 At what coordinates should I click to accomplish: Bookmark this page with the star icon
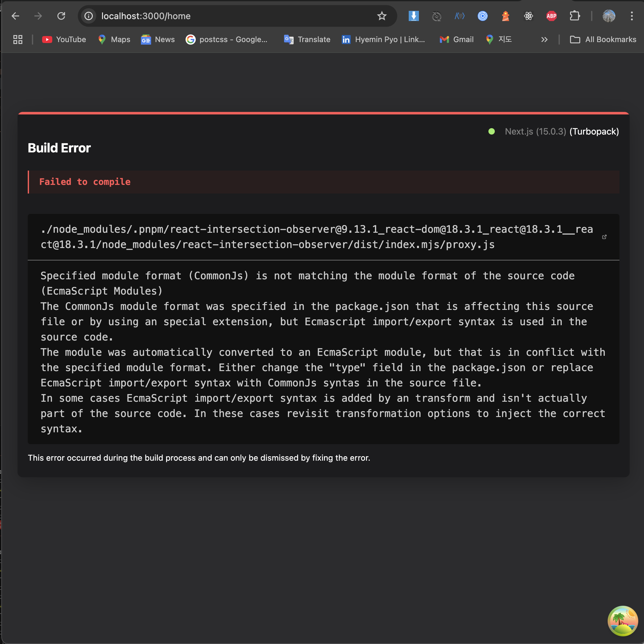[x=382, y=16]
